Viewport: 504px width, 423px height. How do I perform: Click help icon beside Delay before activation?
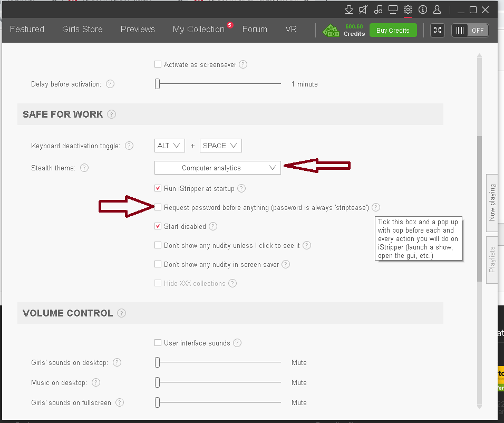click(110, 84)
